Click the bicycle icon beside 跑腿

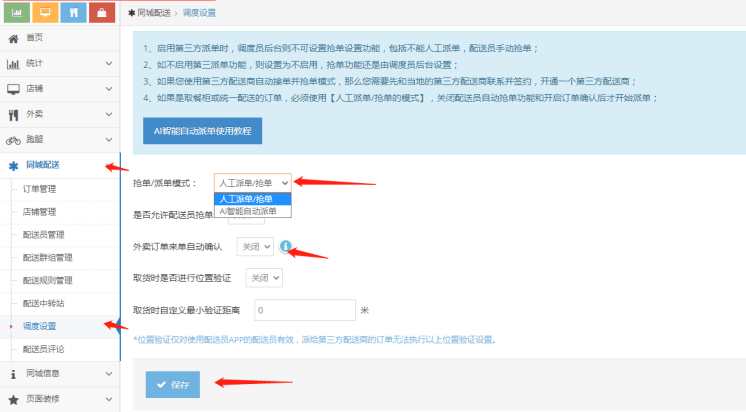[x=13, y=140]
